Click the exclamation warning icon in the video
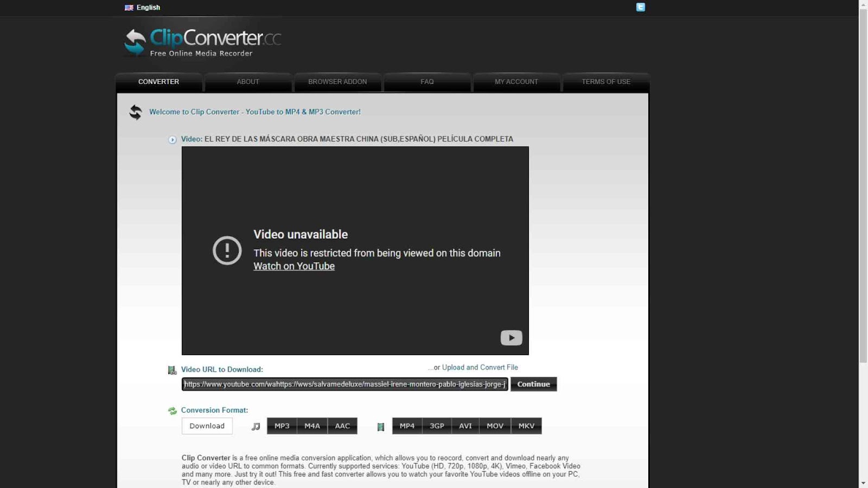Screen dimensions: 868x488 coord(227,251)
